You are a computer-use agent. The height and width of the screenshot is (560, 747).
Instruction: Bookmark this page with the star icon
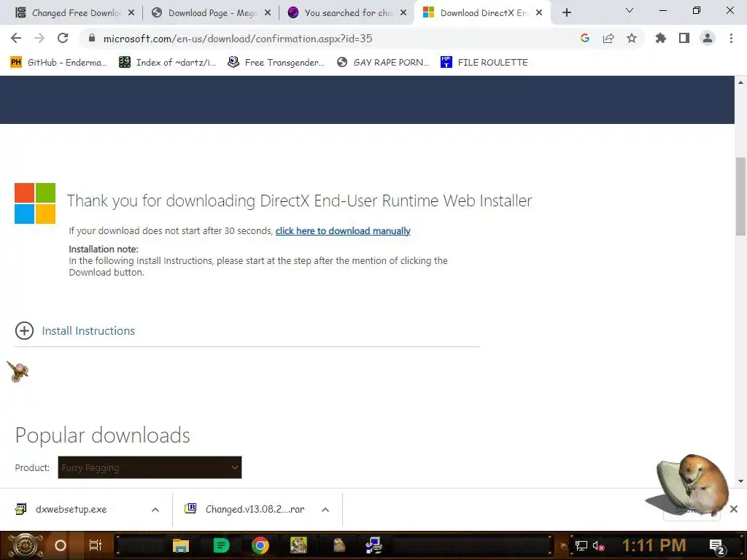click(x=632, y=38)
